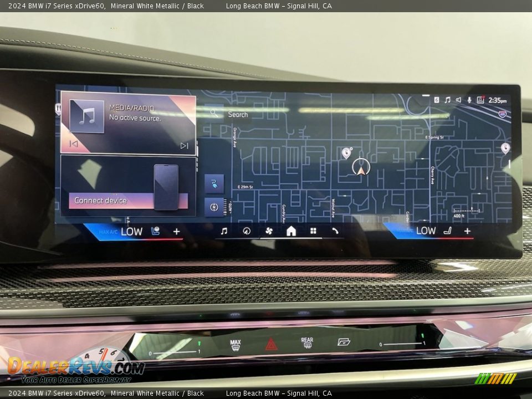The height and width of the screenshot is (399, 532).
Task: Activate the red hazard warning triangle
Action: 272,344
